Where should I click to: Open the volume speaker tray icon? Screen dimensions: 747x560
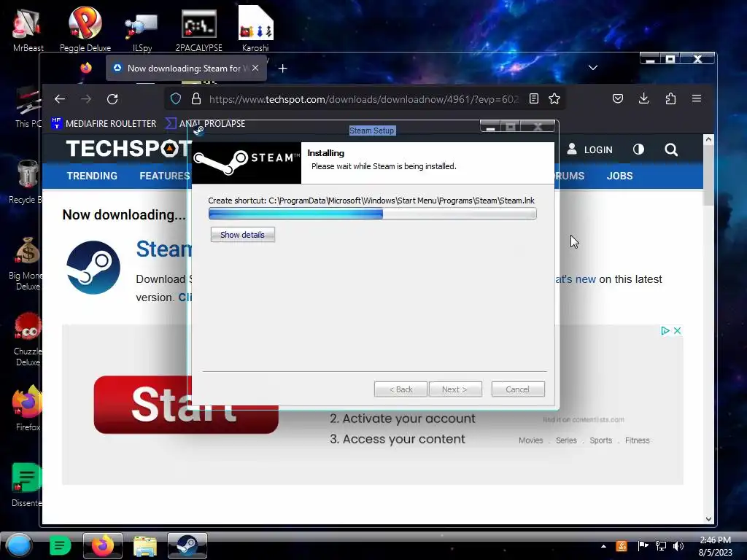click(x=678, y=545)
